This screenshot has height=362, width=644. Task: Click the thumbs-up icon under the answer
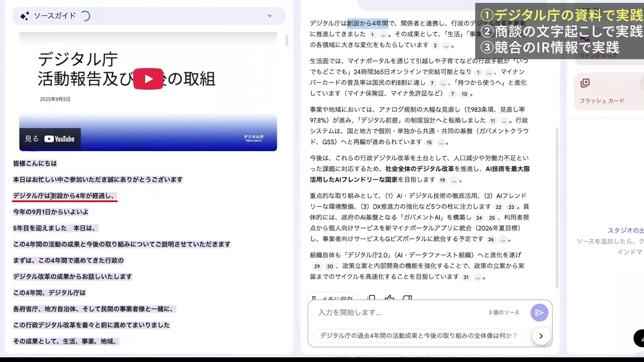(389, 297)
